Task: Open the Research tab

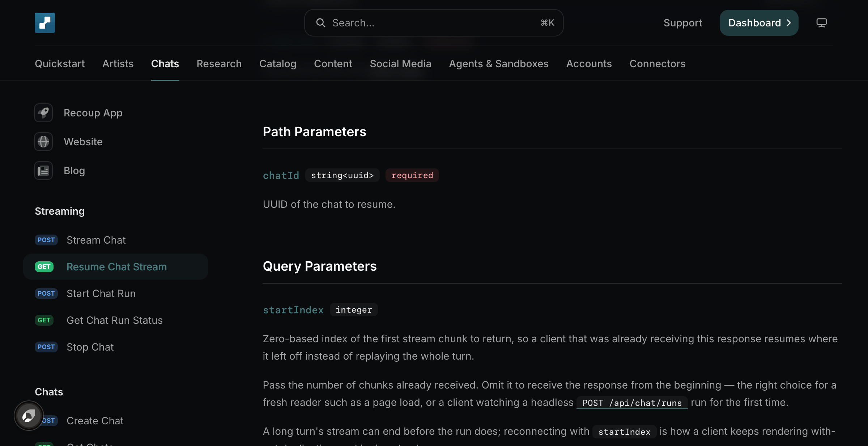Action: point(219,64)
